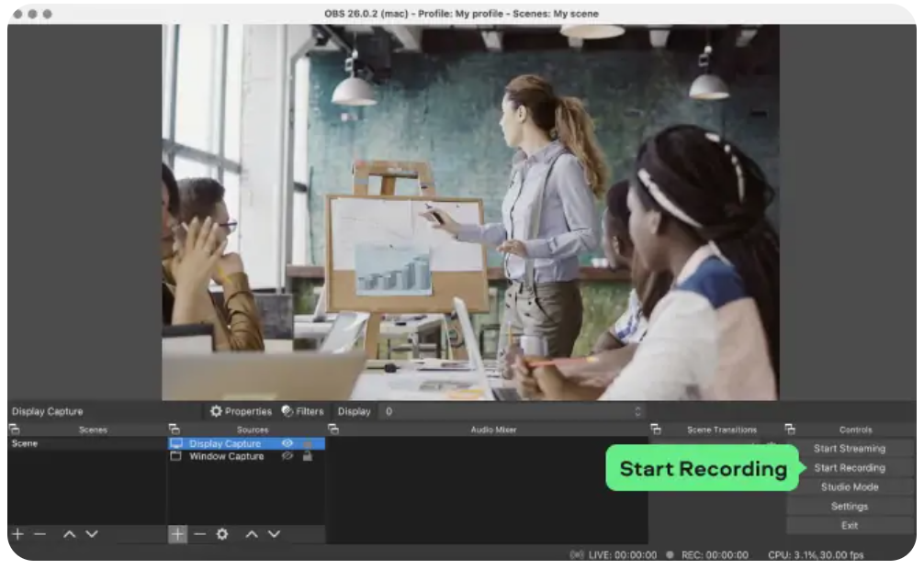924x569 pixels.
Task: Click the Display Capture monitor icon
Action: pos(176,443)
